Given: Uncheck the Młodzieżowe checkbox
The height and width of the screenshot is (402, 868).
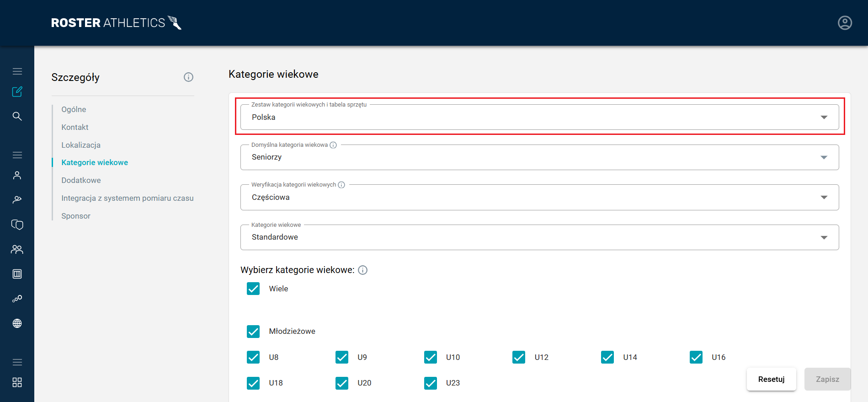Looking at the screenshot, I should (253, 331).
